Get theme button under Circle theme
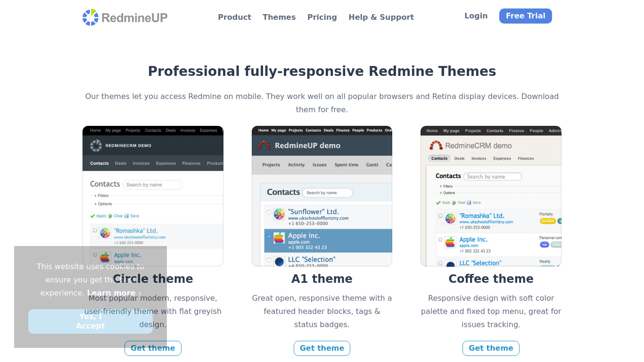644x362 pixels. 153,348
